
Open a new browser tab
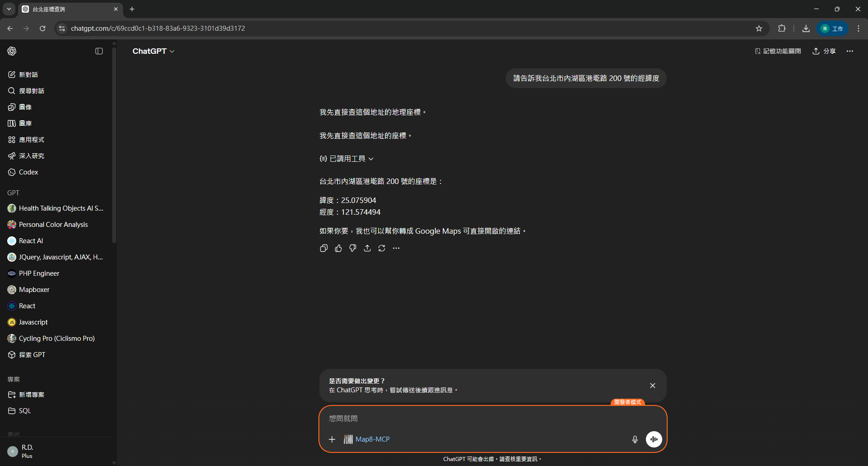(132, 9)
